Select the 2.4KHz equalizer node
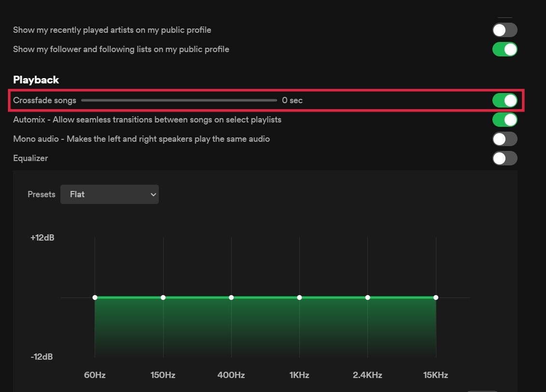The width and height of the screenshot is (546, 392). tap(368, 297)
